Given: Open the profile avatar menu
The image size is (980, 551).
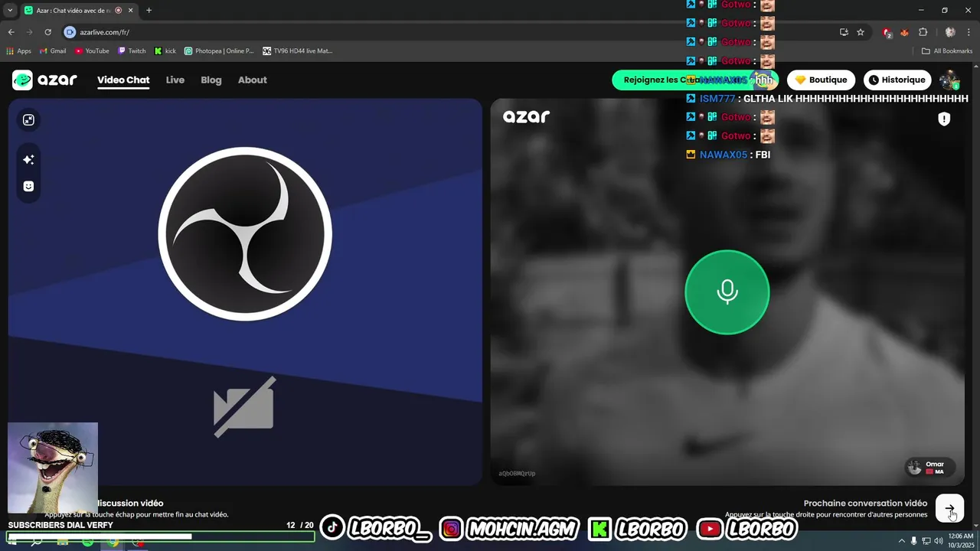Looking at the screenshot, I should pyautogui.click(x=949, y=80).
